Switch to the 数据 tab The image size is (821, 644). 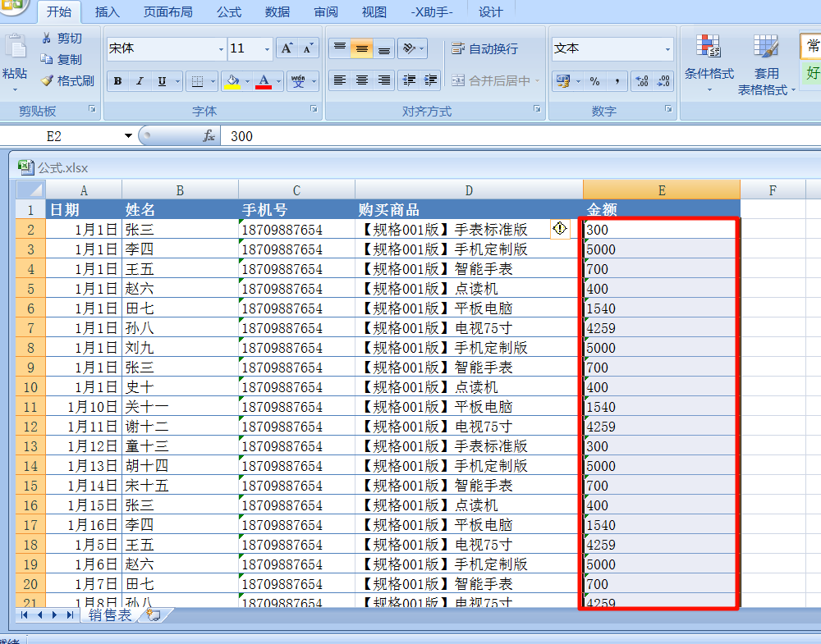pyautogui.click(x=277, y=11)
